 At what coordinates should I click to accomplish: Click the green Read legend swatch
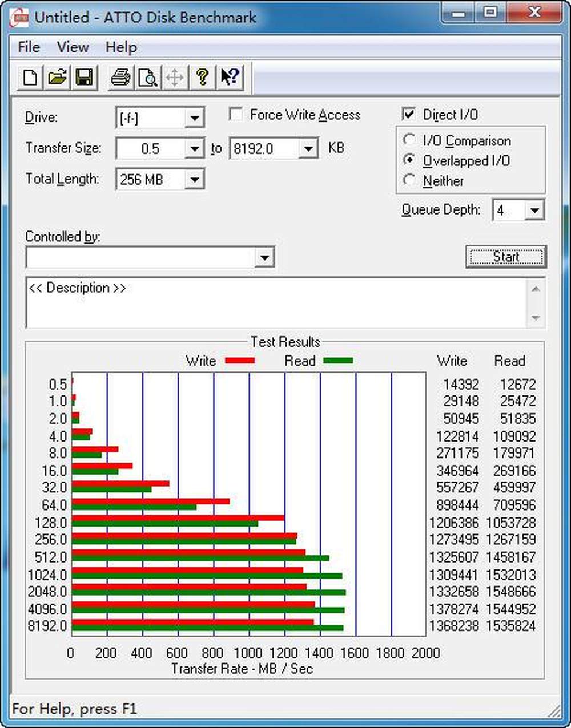[338, 361]
